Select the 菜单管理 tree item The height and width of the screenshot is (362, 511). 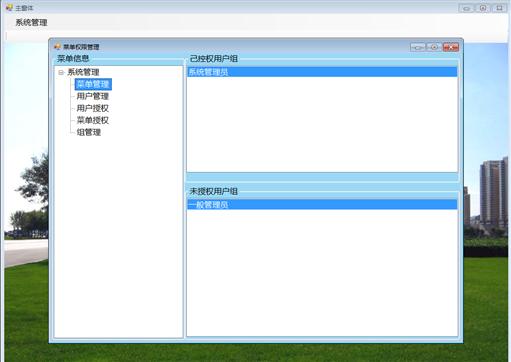pyautogui.click(x=93, y=84)
